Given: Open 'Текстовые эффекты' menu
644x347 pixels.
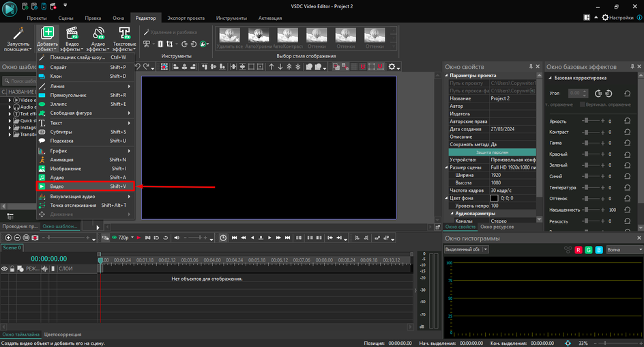Looking at the screenshot, I should (x=124, y=39).
